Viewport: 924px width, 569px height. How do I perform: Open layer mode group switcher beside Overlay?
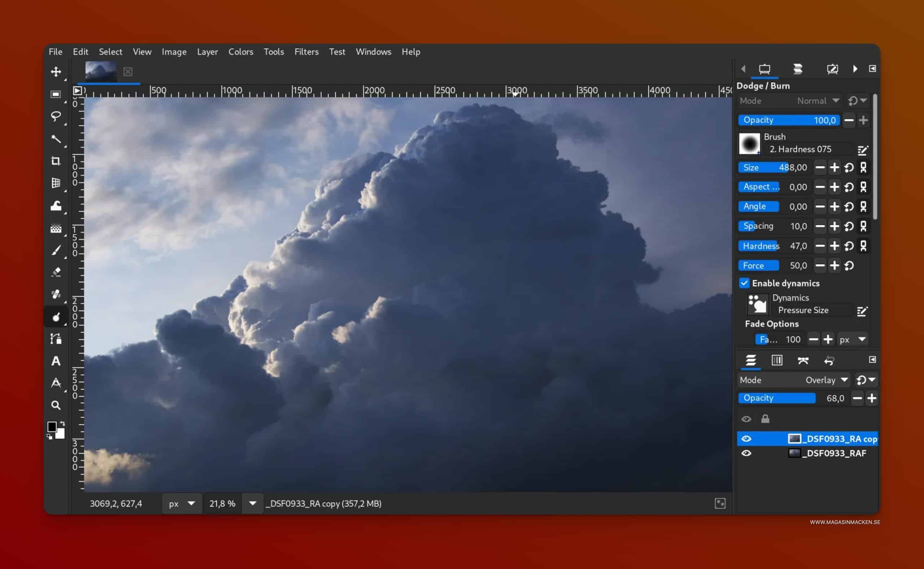866,380
